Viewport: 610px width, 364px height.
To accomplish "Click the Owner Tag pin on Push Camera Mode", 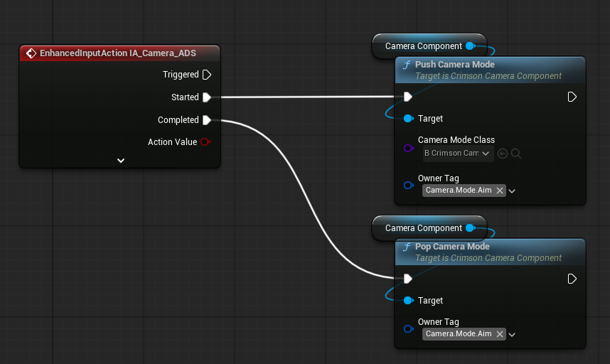I will (408, 185).
